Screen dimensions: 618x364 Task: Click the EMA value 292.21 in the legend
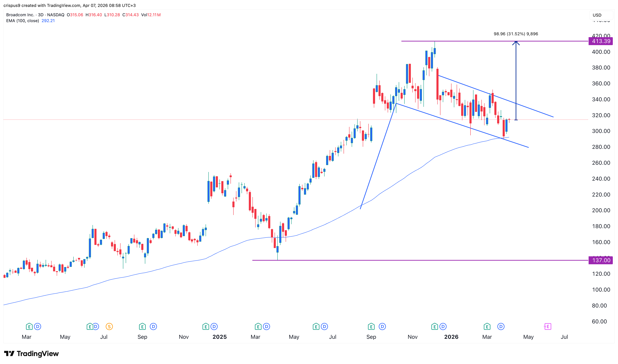48,21
